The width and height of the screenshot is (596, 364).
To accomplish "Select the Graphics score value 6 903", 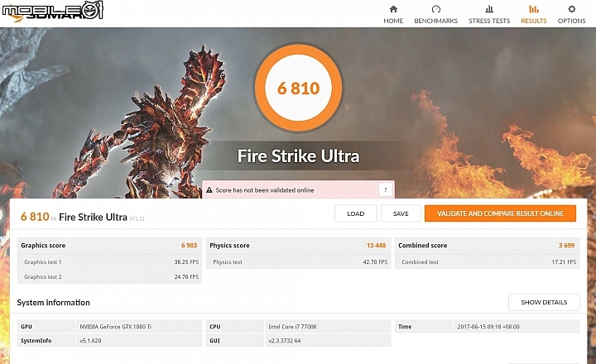I will click(189, 246).
